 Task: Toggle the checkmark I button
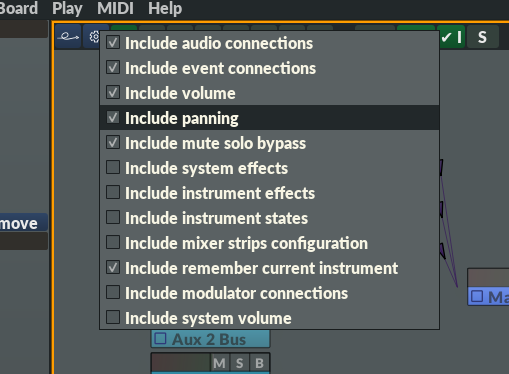tap(452, 37)
